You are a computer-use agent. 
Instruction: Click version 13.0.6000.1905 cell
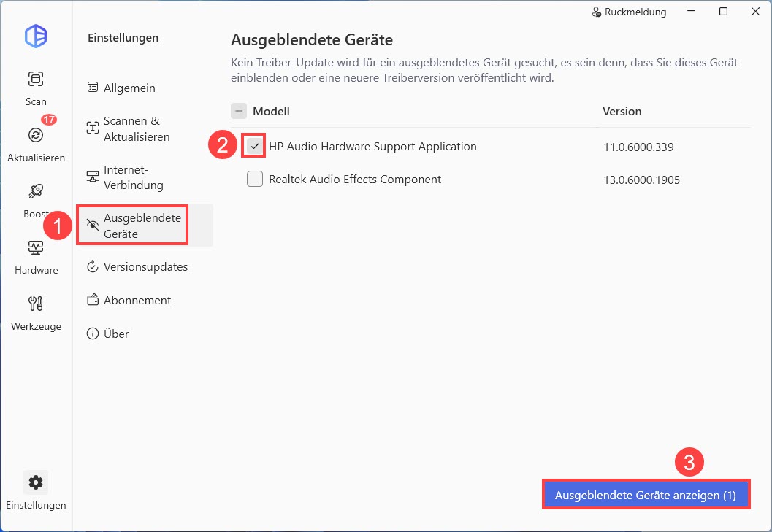pos(641,180)
